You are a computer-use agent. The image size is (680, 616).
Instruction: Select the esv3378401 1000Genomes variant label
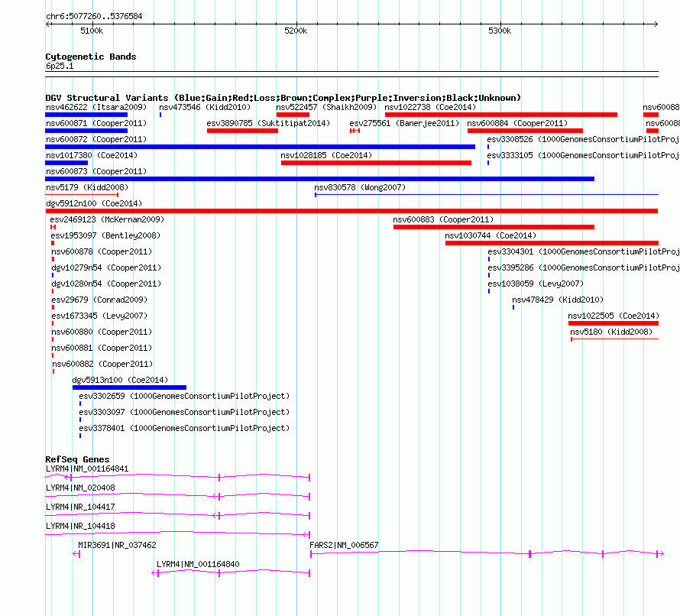click(x=184, y=428)
